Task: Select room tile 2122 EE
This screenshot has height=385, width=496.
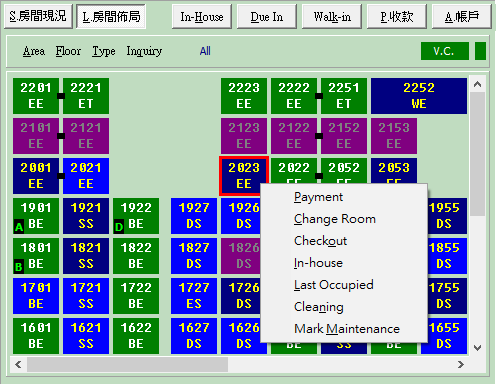Action: click(x=294, y=136)
